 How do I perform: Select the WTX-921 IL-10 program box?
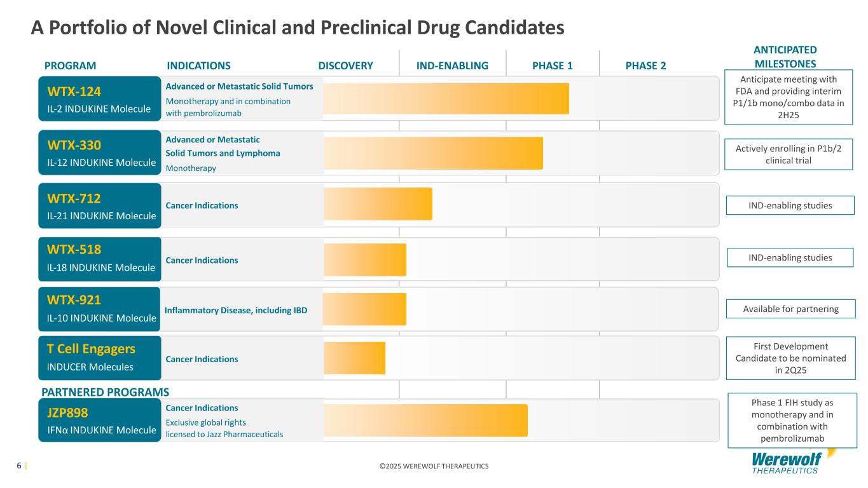(x=99, y=309)
